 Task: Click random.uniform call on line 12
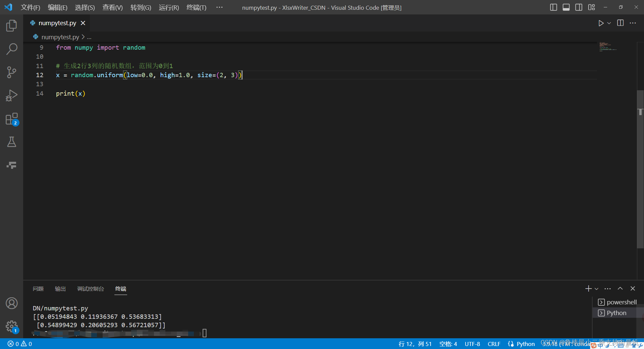[x=97, y=75]
